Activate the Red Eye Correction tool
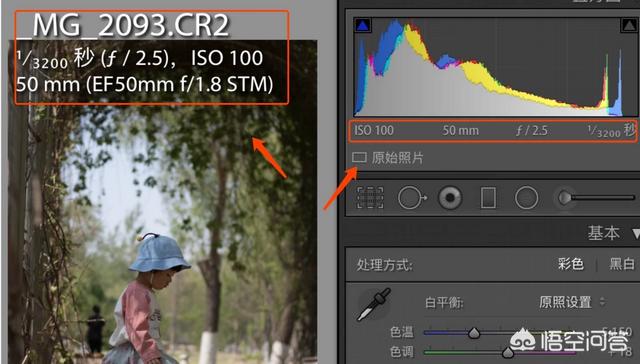Image resolution: width=640 pixels, height=364 pixels. [450, 198]
